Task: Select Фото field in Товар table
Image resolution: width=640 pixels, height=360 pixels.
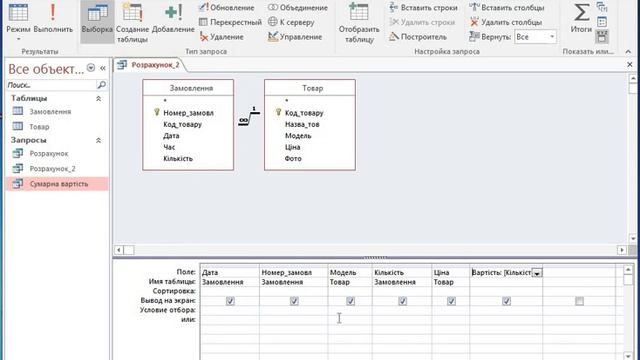Action: (x=293, y=159)
